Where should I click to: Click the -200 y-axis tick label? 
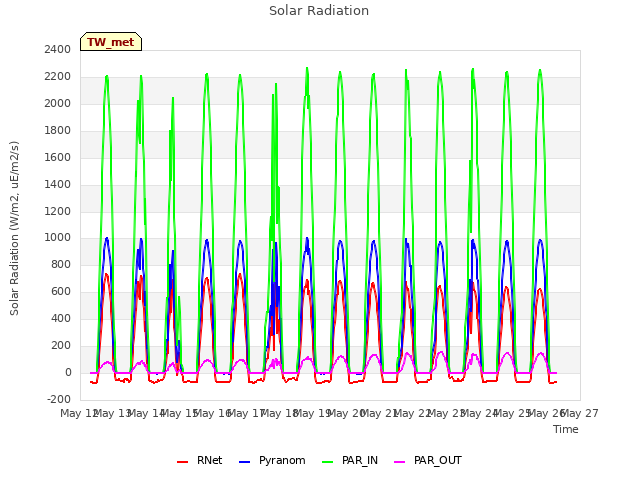(59, 399)
